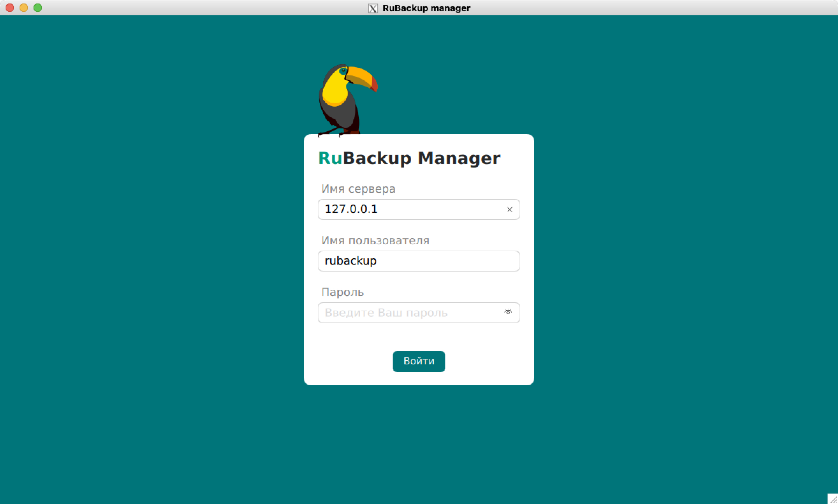Image resolution: width=838 pixels, height=504 pixels.
Task: Focus the username field containing rubackup
Action: (x=419, y=261)
